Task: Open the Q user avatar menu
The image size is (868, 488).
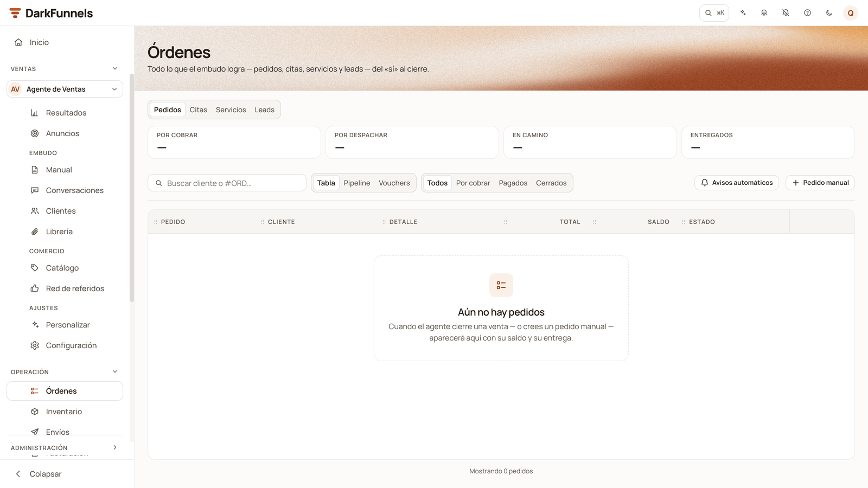Action: (x=851, y=13)
